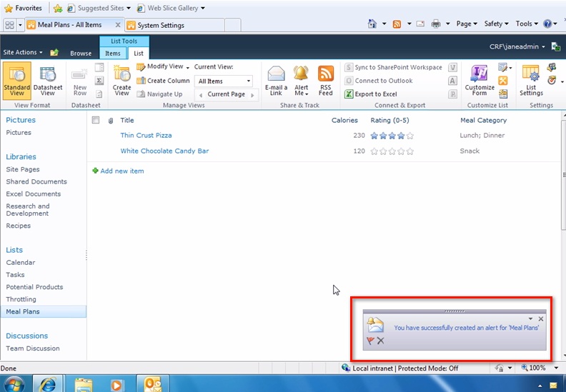The width and height of the screenshot is (566, 392).
Task: Open the Recipes library
Action: point(18,226)
